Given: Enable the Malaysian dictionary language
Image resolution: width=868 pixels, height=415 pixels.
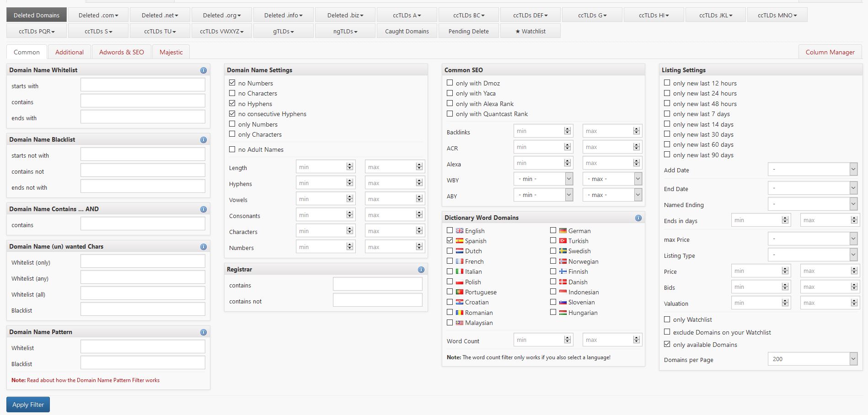Looking at the screenshot, I should (x=450, y=322).
